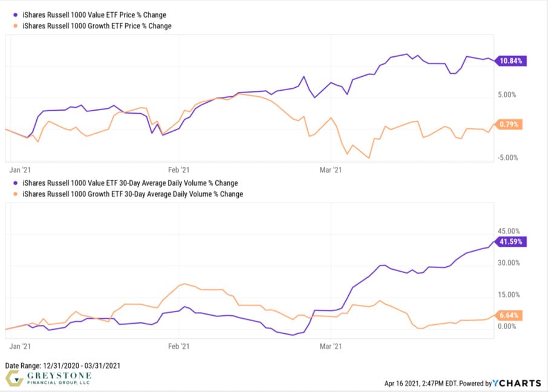Toggle iShares Russell 1000 Growth ETF Price series label
This screenshot has width=549, height=392.
97,26
